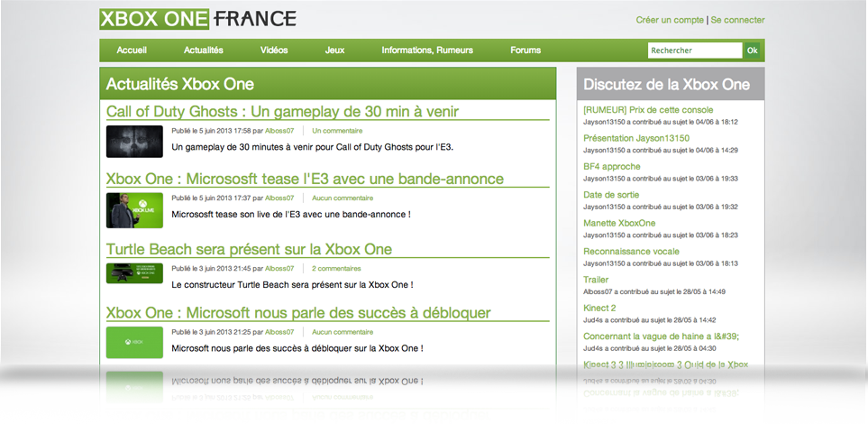Screen dimensions: 868x424
Task: Go to the Forums section
Action: pyautogui.click(x=525, y=50)
